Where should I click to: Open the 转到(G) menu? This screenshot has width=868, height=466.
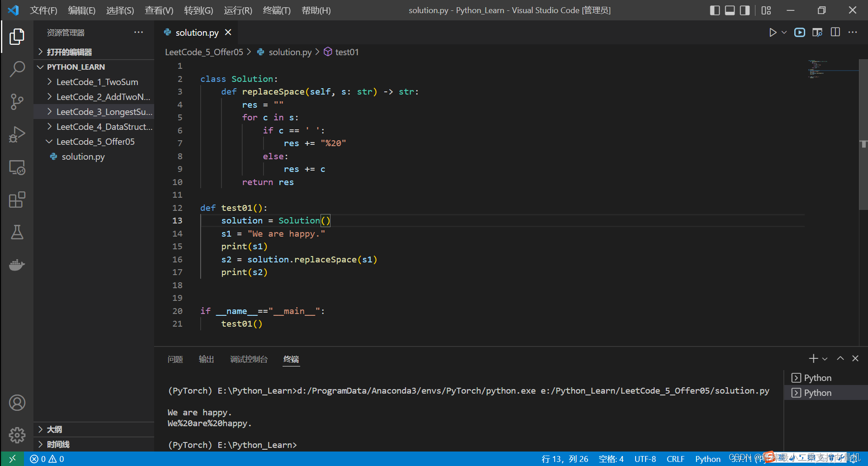198,10
